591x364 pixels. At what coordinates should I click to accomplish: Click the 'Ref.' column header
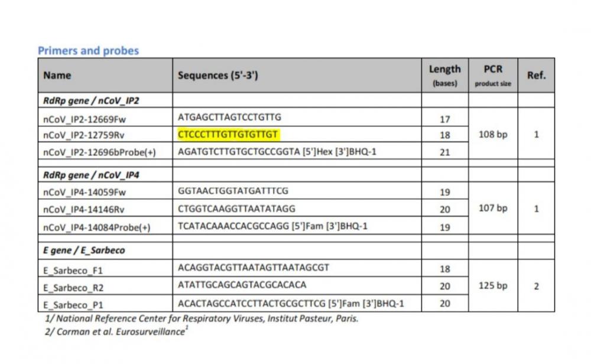pos(536,75)
